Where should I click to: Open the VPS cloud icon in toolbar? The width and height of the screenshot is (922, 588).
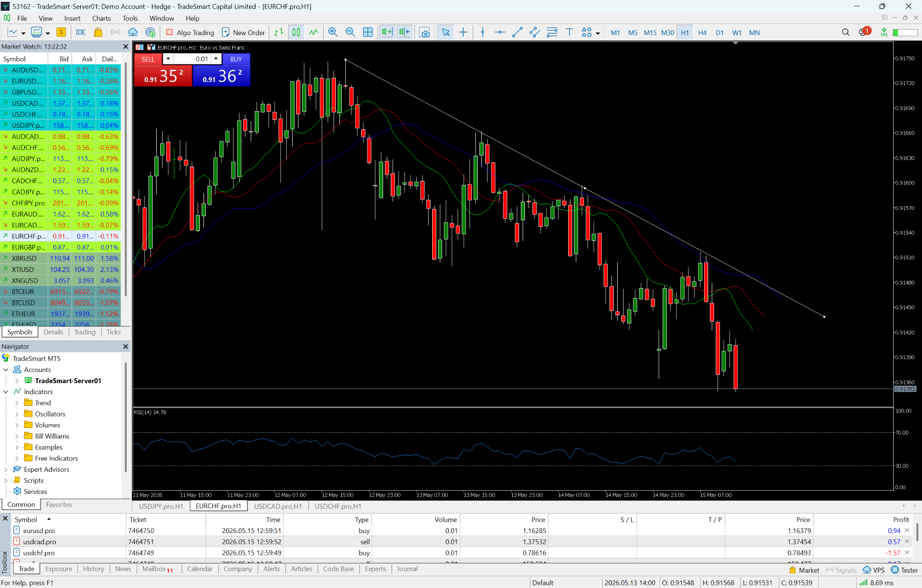click(x=133, y=32)
